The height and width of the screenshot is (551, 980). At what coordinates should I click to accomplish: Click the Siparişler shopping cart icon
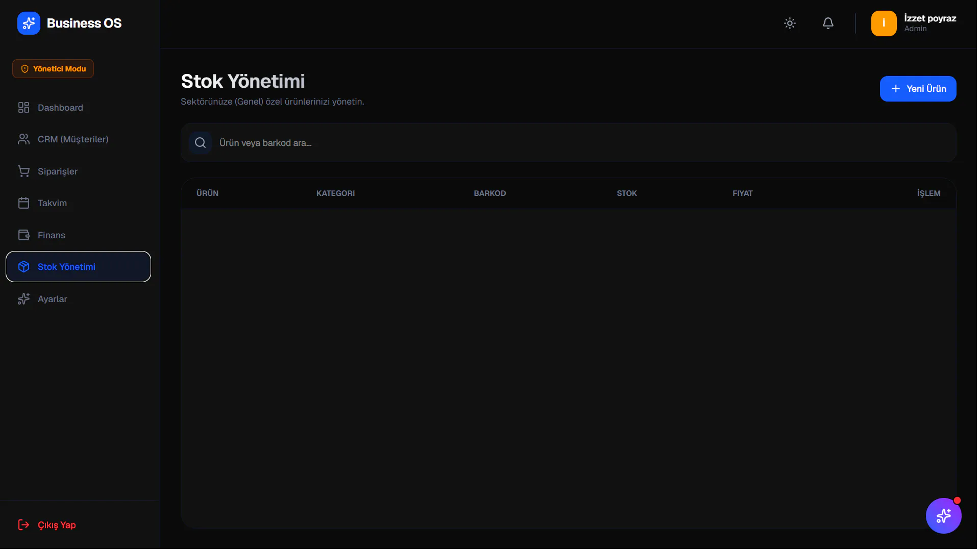[23, 171]
